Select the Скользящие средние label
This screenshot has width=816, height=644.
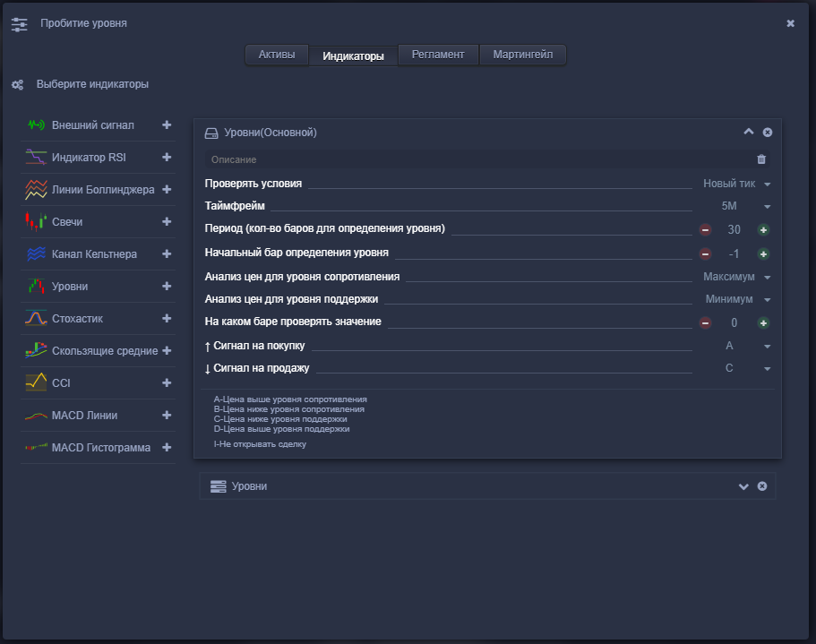[x=105, y=351]
